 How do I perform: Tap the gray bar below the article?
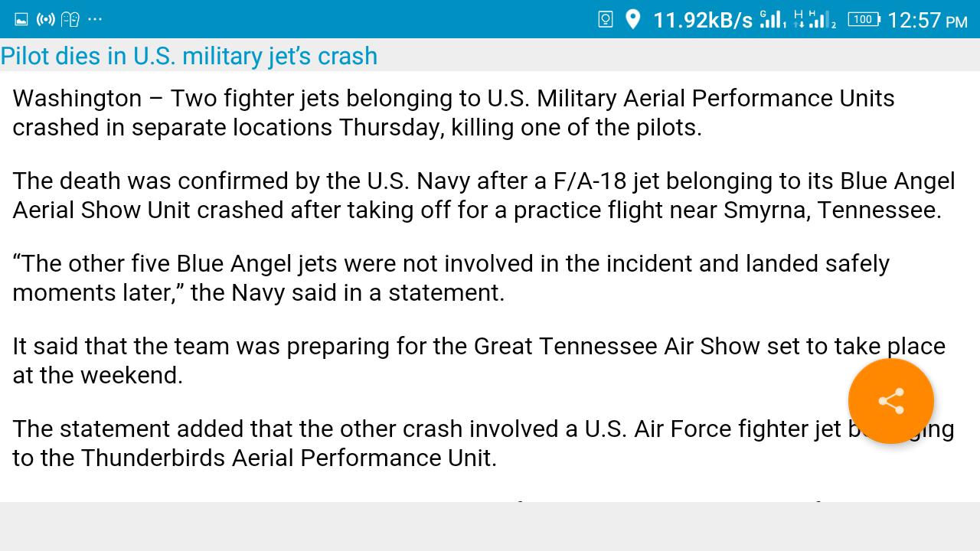tap(490, 527)
